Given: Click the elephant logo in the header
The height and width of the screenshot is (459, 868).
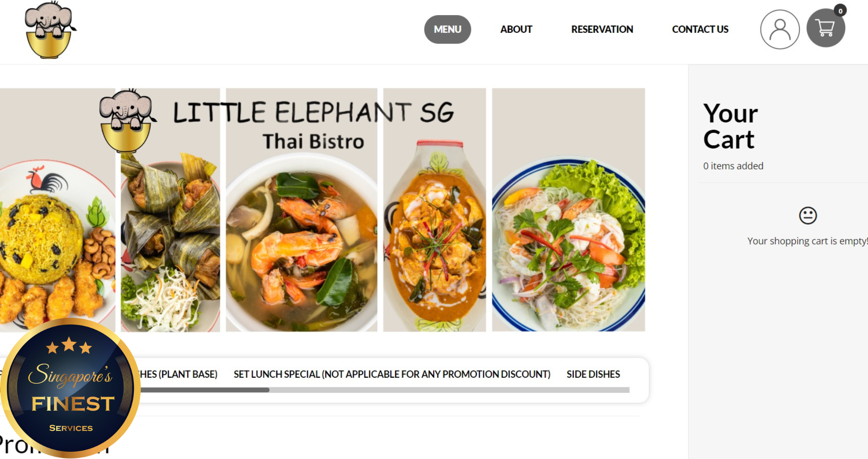Looking at the screenshot, I should [x=50, y=30].
